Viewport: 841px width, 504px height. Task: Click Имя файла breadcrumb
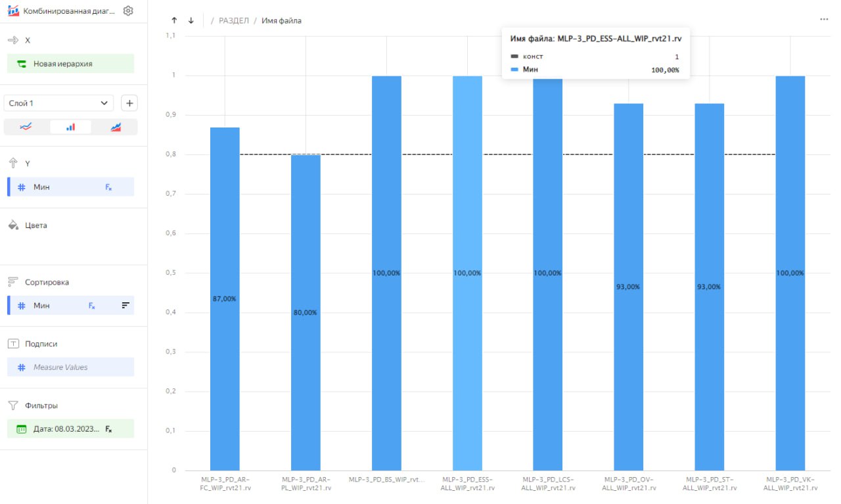pyautogui.click(x=281, y=20)
